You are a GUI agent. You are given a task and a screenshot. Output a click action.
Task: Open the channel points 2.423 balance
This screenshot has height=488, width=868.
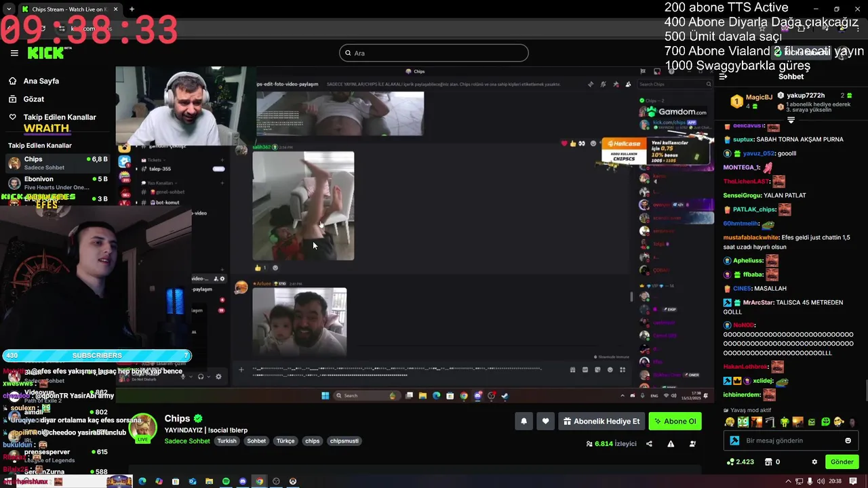point(740,462)
